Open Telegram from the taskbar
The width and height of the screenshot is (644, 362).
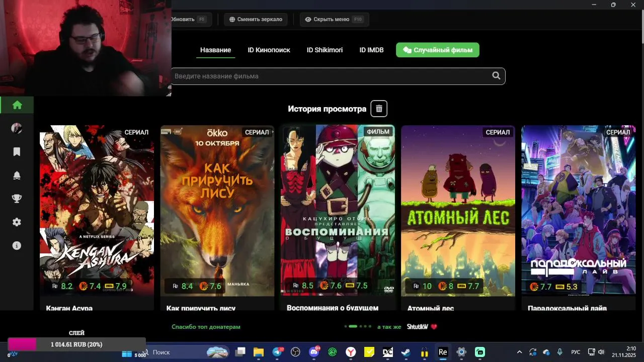[x=277, y=352]
